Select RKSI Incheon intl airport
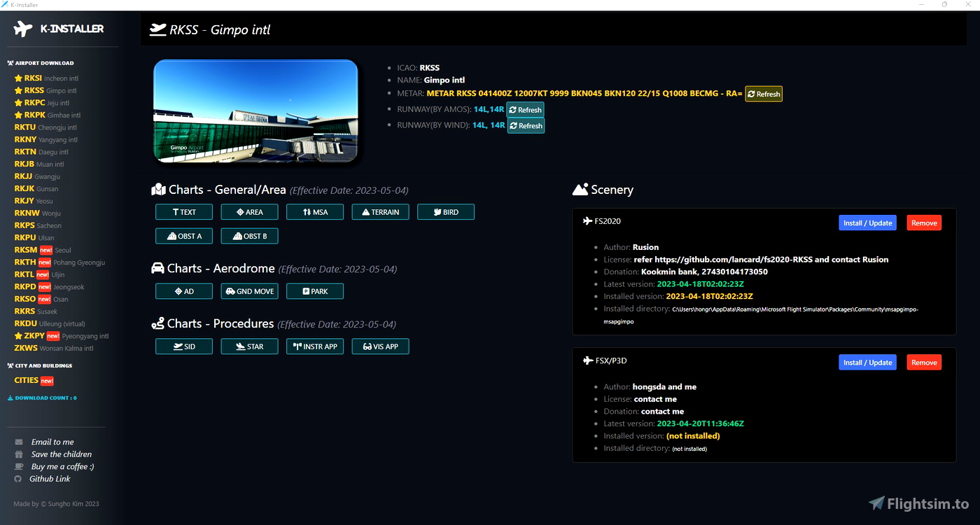The image size is (980, 525). tap(46, 78)
